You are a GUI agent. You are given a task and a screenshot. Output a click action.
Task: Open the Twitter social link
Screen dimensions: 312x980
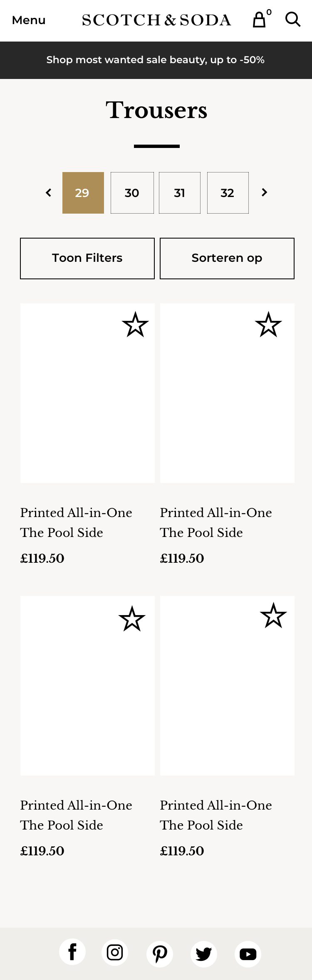tap(204, 954)
